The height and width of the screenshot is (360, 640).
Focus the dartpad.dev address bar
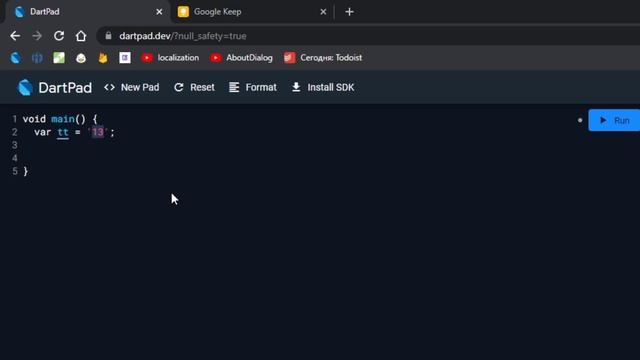pyautogui.click(x=367, y=36)
